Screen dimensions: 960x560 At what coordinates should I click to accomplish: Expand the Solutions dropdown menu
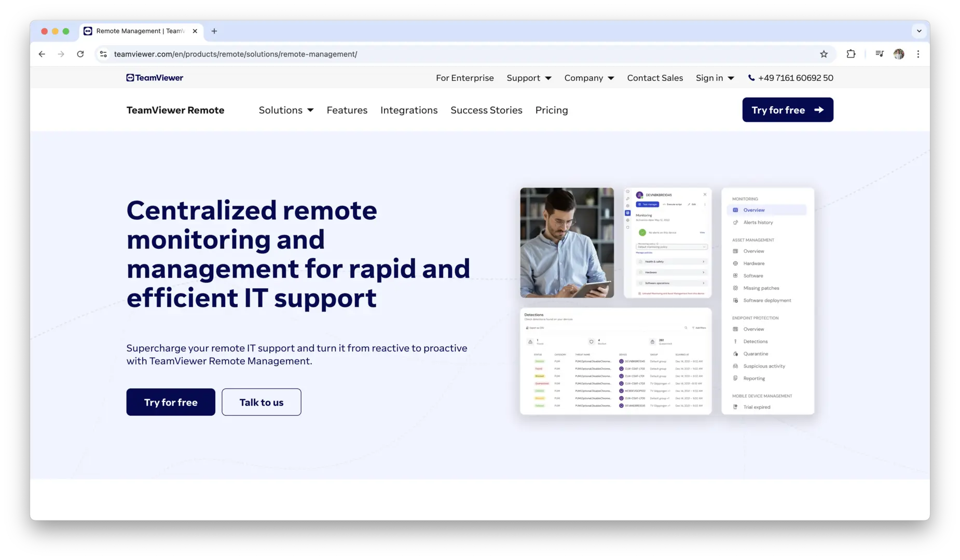point(286,110)
